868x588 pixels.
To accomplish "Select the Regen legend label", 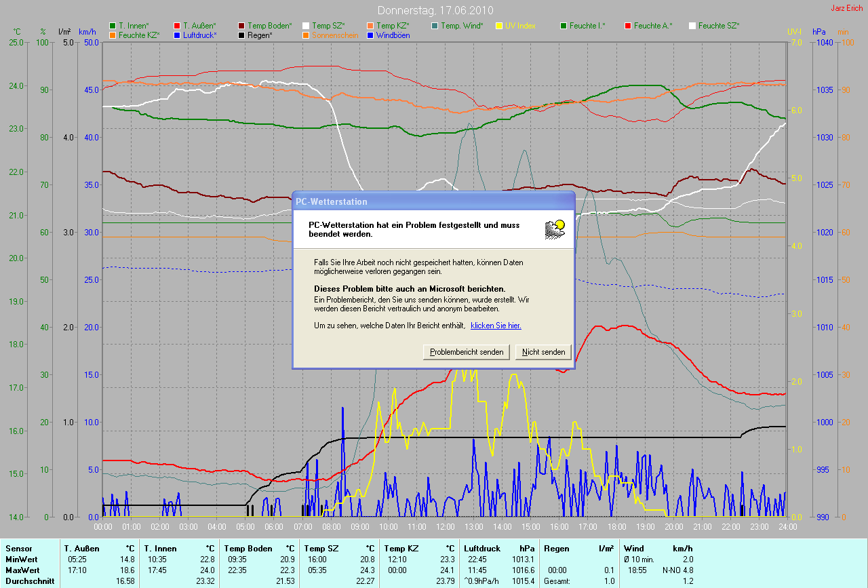I will click(x=260, y=35).
